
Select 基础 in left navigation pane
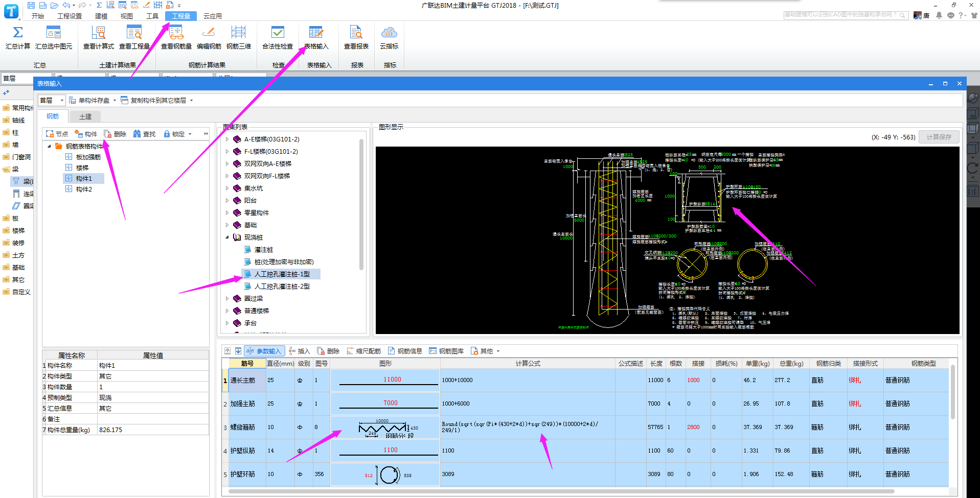[x=18, y=267]
